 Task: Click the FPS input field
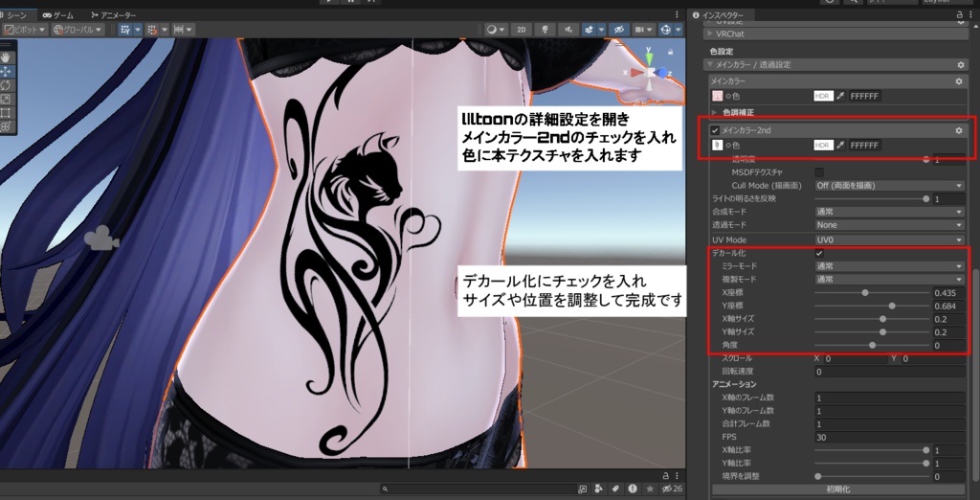(889, 438)
